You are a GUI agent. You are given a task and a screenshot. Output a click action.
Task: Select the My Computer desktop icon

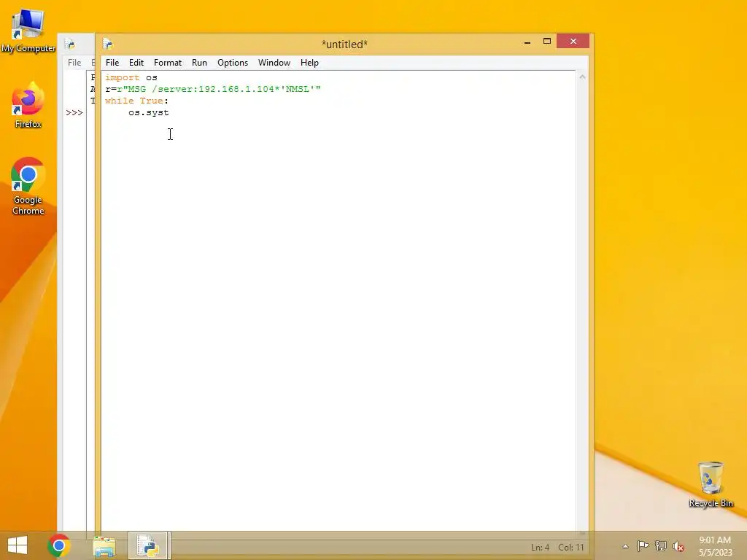point(28,31)
